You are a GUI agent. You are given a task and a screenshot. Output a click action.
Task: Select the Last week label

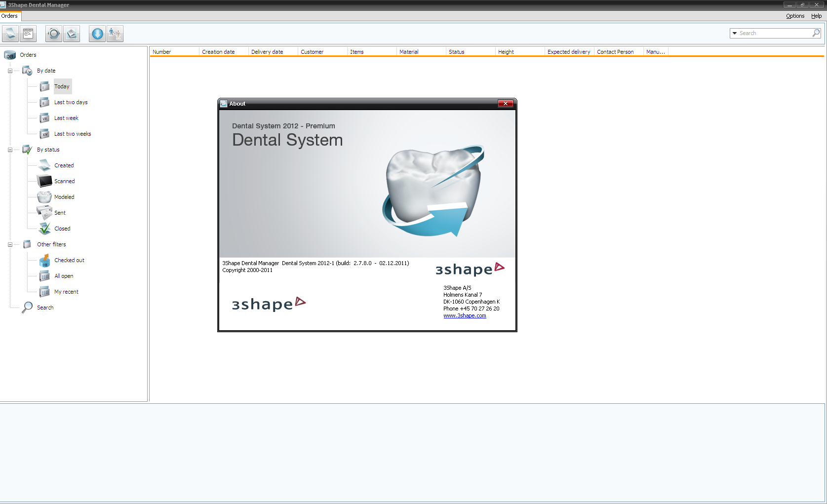tap(66, 118)
